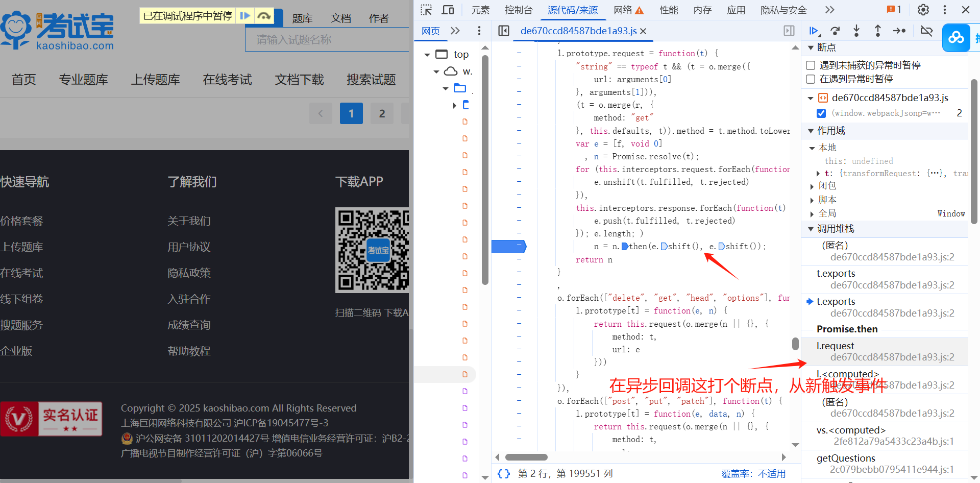Expand the Global scope
980x483 pixels.
812,214
